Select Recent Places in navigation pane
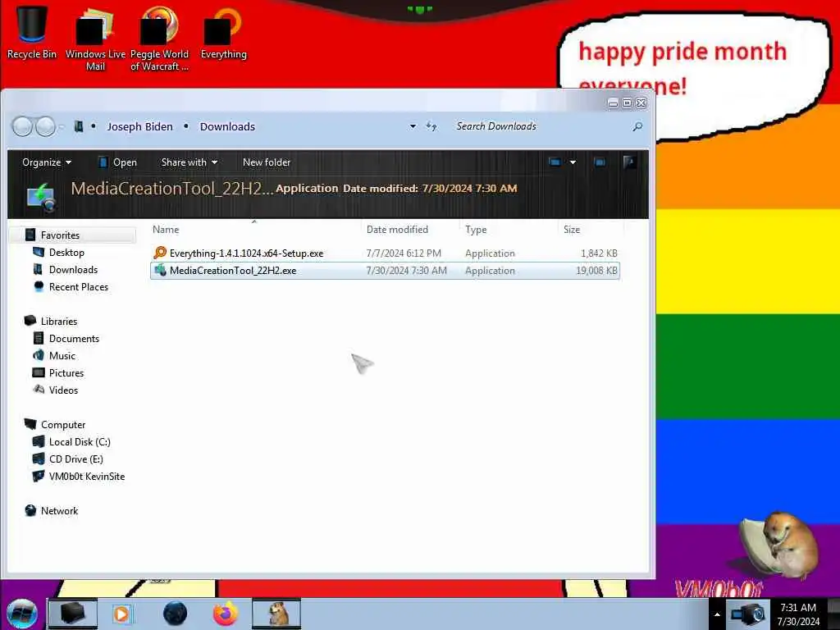The height and width of the screenshot is (630, 840). (79, 286)
